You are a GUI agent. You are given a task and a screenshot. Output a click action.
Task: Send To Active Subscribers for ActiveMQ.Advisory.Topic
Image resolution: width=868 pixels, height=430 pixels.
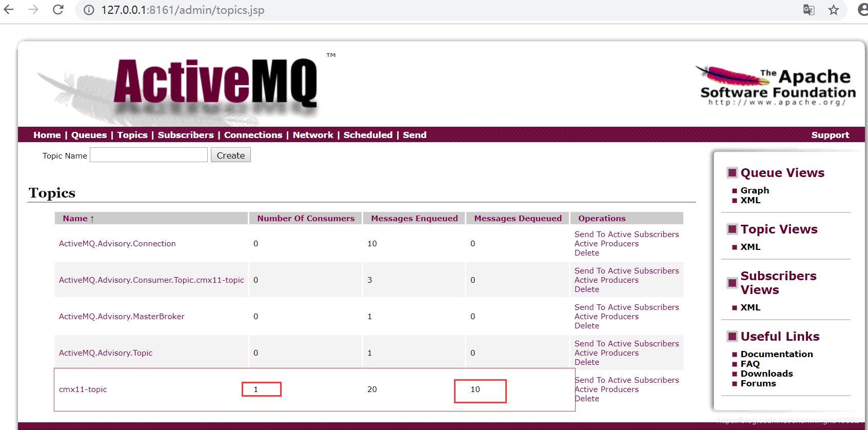(x=626, y=343)
